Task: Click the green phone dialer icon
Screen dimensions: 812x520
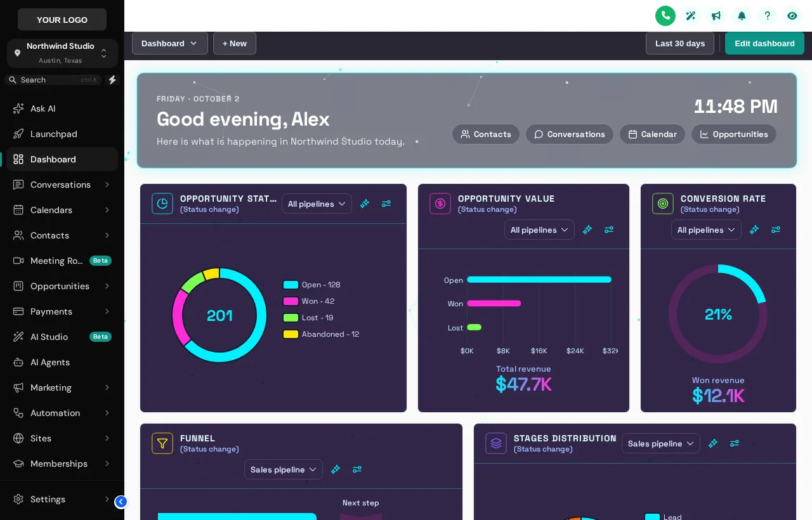Action: (665, 16)
